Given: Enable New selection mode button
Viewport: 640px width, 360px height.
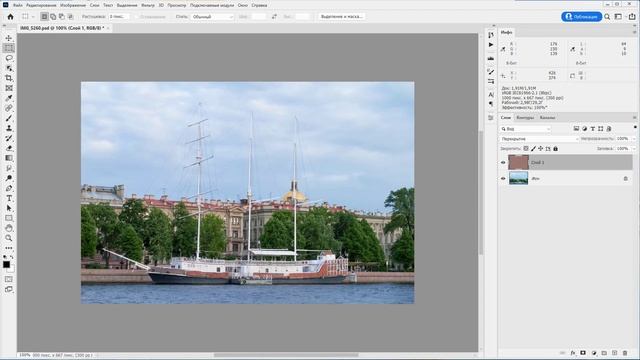Looking at the screenshot, I should (44, 17).
